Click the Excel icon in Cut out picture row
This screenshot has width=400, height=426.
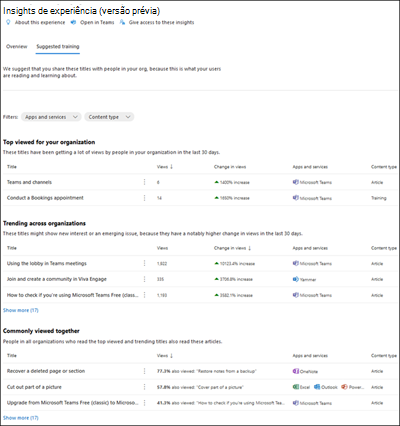pyautogui.click(x=296, y=387)
